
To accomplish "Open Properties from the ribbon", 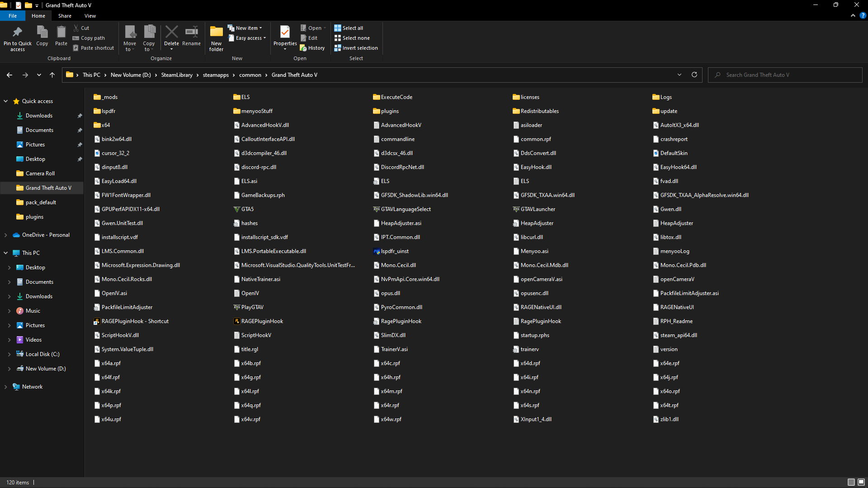I will [285, 32].
